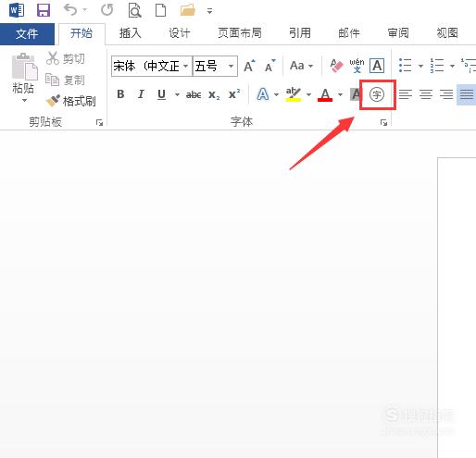
Task: Open the 文件 (File) tab
Action: click(x=27, y=33)
